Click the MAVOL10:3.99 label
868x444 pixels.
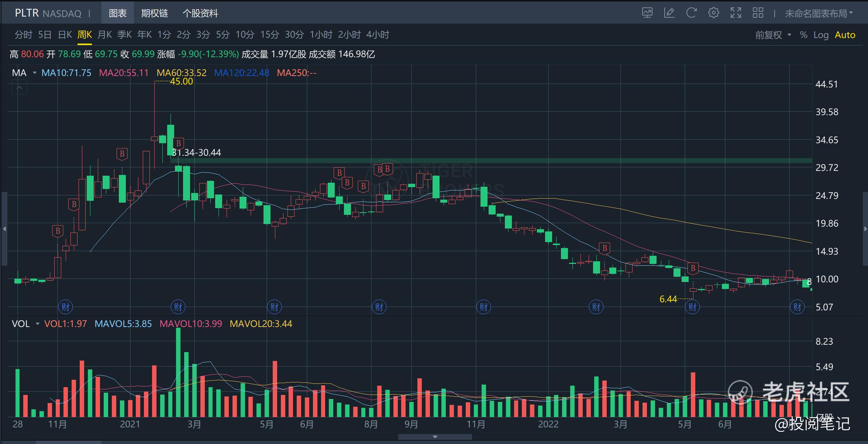(191, 324)
